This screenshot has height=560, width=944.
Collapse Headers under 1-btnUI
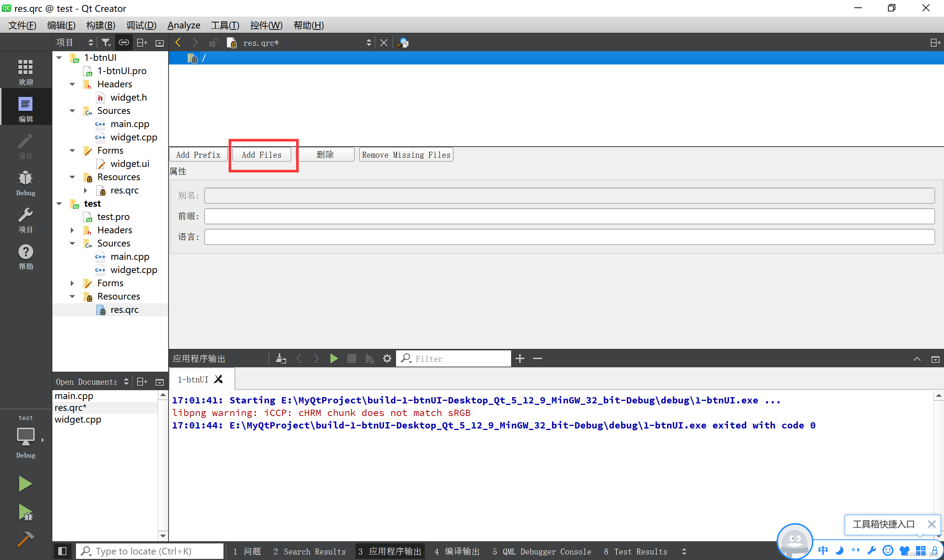[72, 84]
